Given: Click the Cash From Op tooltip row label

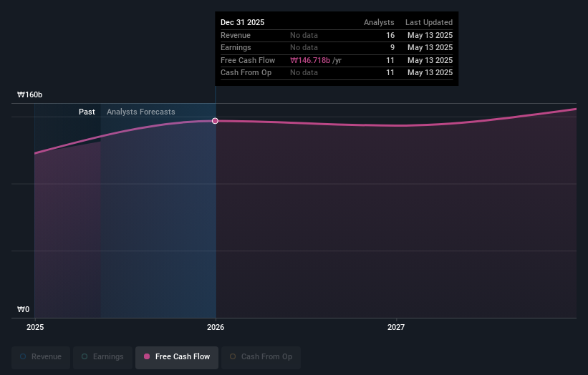Looking at the screenshot, I should (x=246, y=73).
